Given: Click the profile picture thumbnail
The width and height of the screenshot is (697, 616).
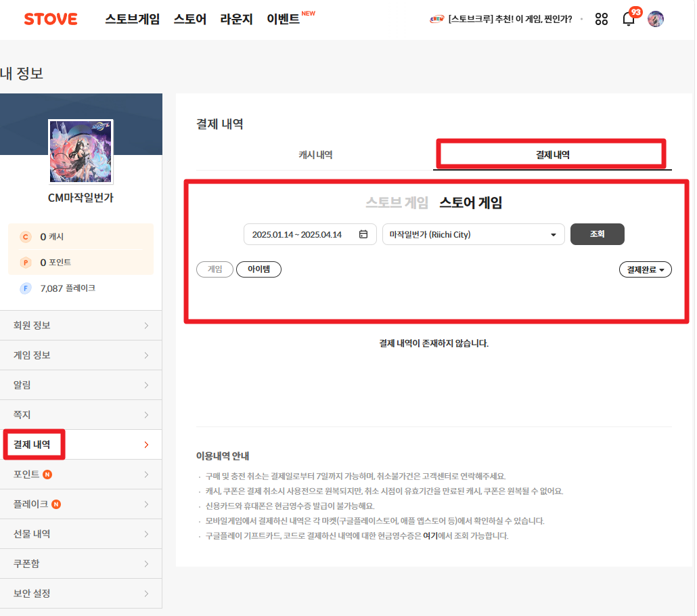Looking at the screenshot, I should click(x=81, y=152).
